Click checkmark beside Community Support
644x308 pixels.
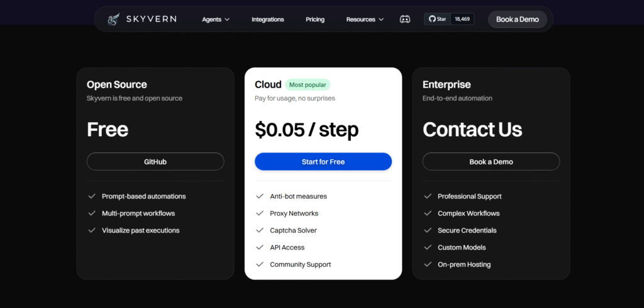tap(260, 265)
